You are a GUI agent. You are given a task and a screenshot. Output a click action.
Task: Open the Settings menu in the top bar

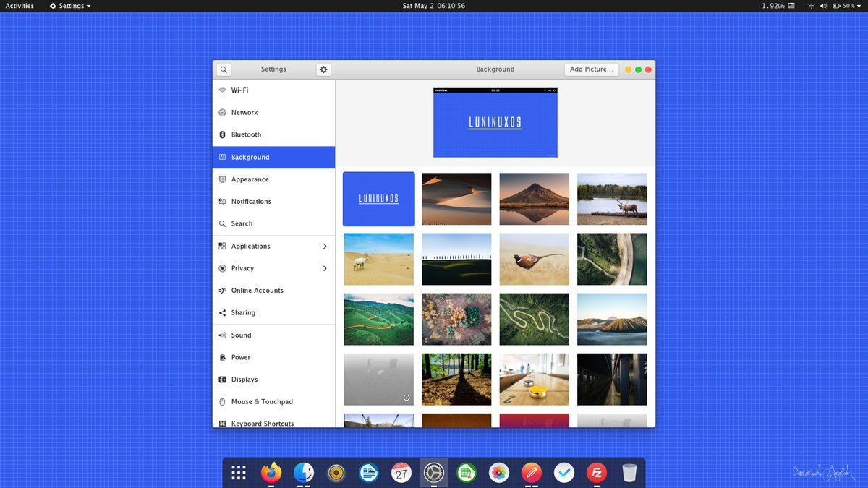(x=69, y=6)
